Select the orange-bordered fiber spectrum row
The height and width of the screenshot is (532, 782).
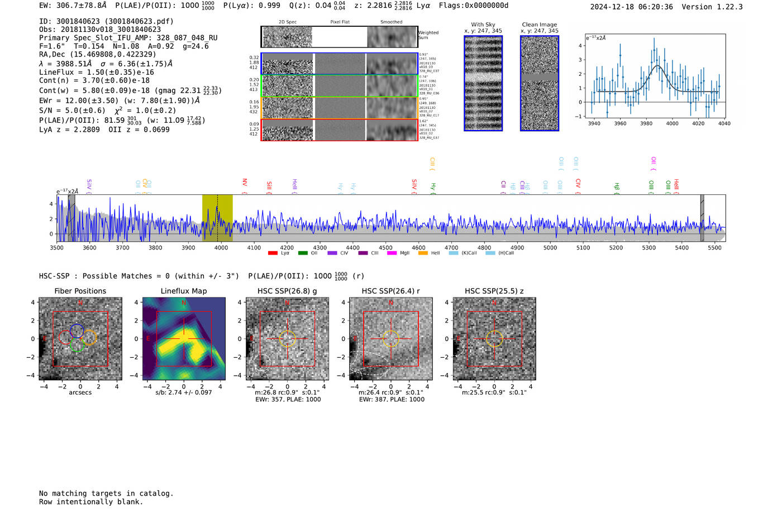coord(340,108)
